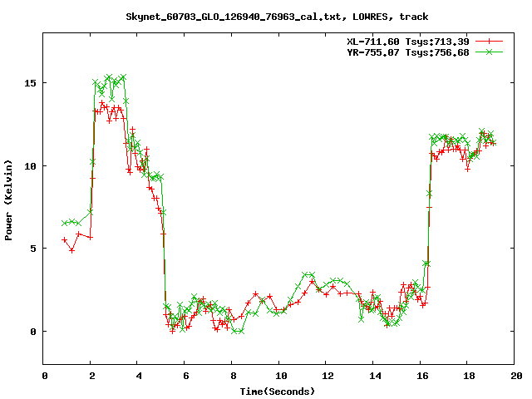Click the x-axis tick label 6
Screen dimensions: 532x399
(x=186, y=376)
